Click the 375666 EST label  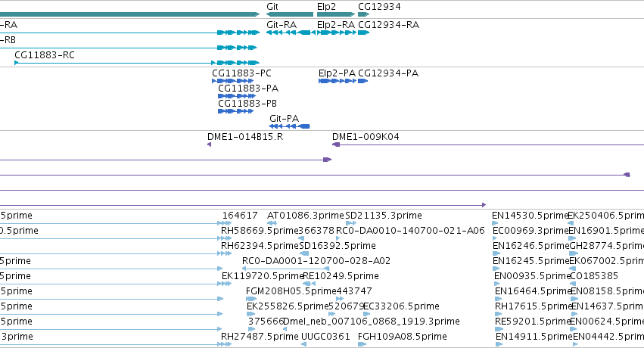pyautogui.click(x=266, y=322)
